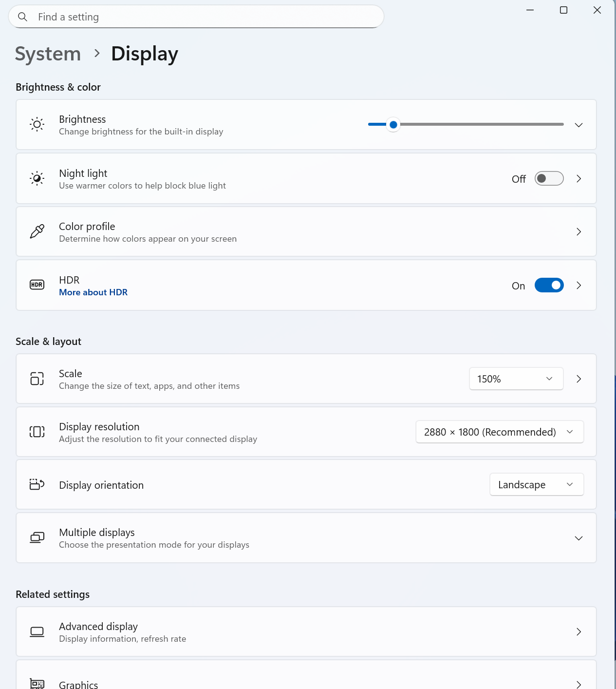
Task: Open Advanced display settings
Action: 306,632
